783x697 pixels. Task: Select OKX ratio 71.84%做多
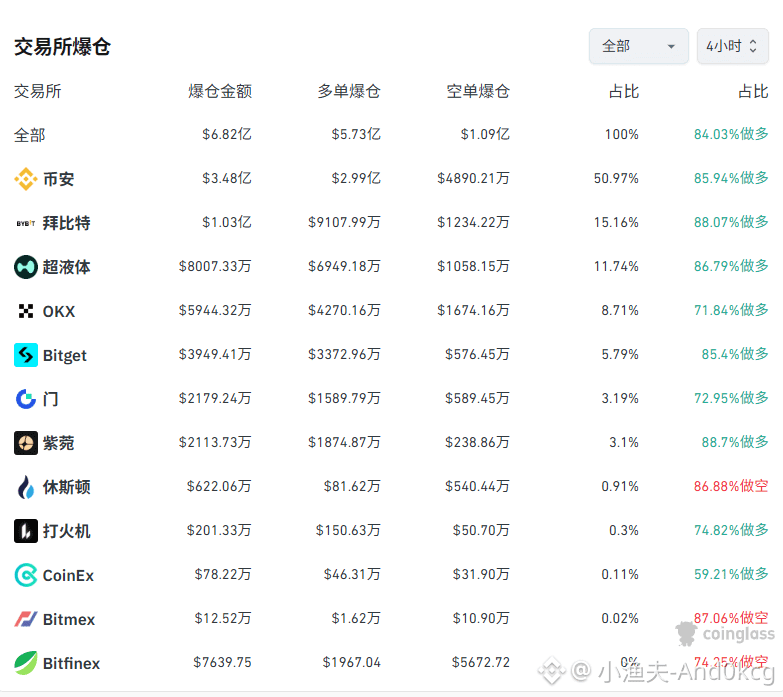731,310
